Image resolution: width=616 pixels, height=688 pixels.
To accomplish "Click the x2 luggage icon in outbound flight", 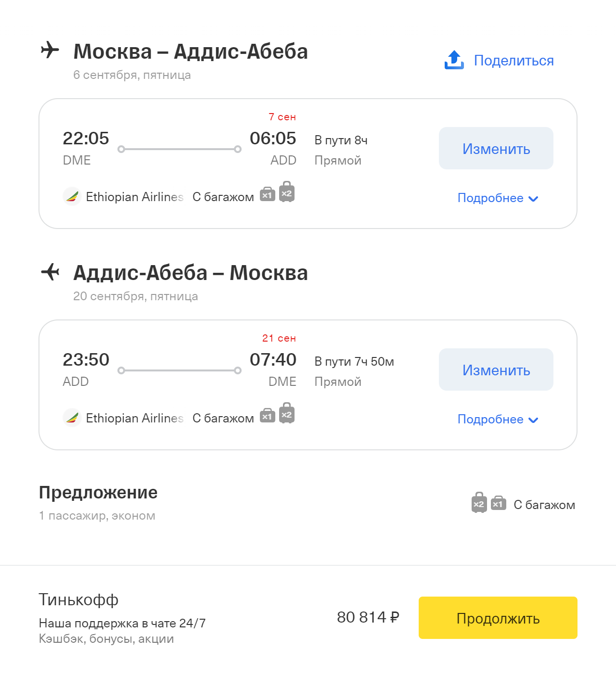I will pyautogui.click(x=287, y=191).
